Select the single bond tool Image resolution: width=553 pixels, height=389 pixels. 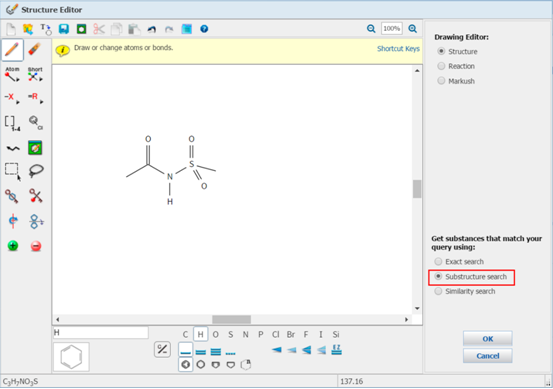click(x=186, y=350)
